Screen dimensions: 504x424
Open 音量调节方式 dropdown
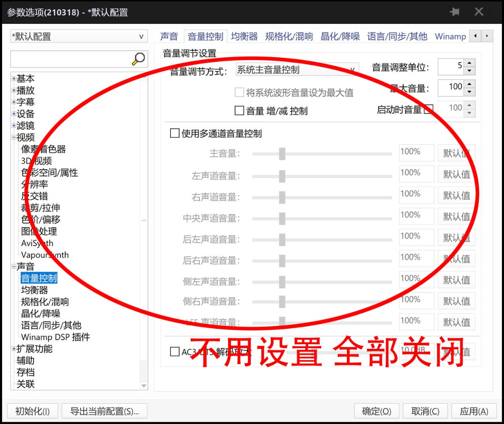[x=297, y=70]
